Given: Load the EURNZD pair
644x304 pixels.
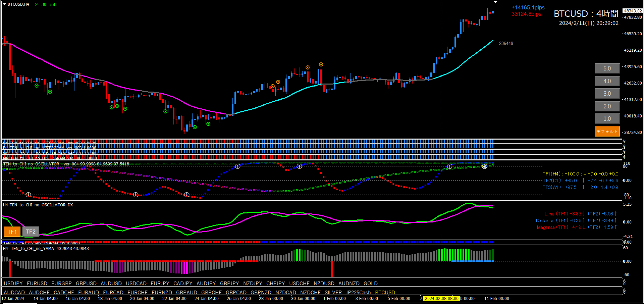Looking at the screenshot, I should pyautogui.click(x=162, y=293).
